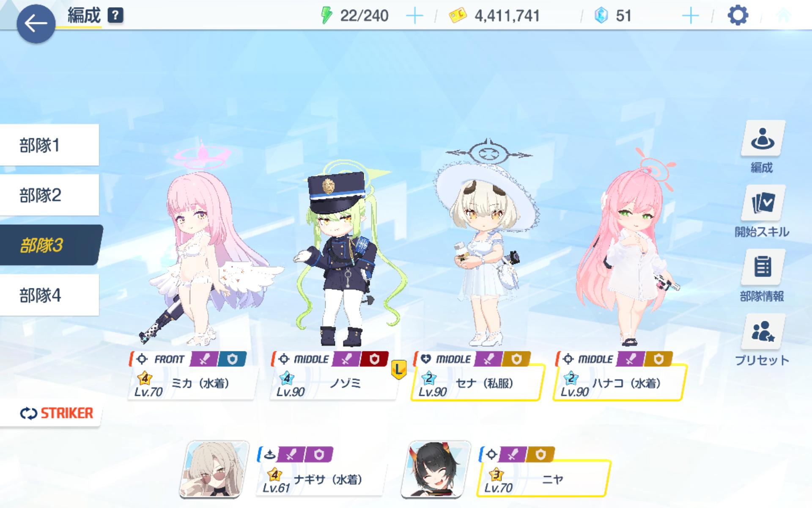Add energy with plus beside 22/240
The height and width of the screenshot is (508, 812).
tap(414, 16)
